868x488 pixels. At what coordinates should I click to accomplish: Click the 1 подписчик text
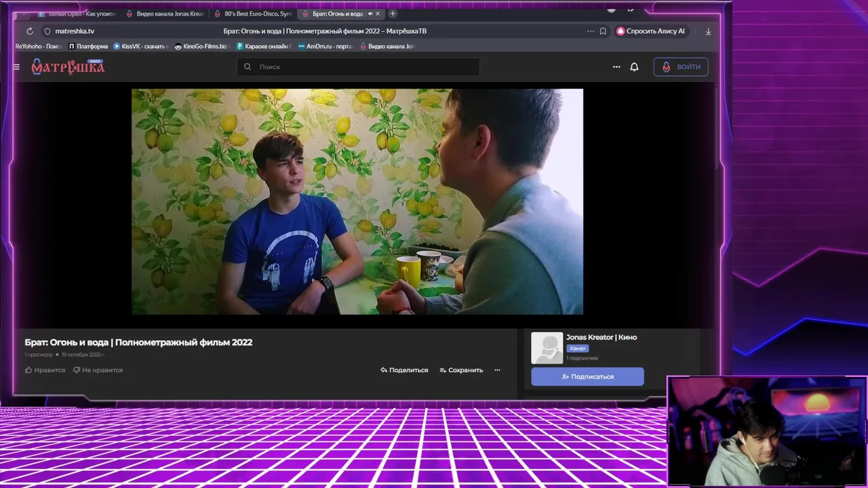(x=583, y=358)
